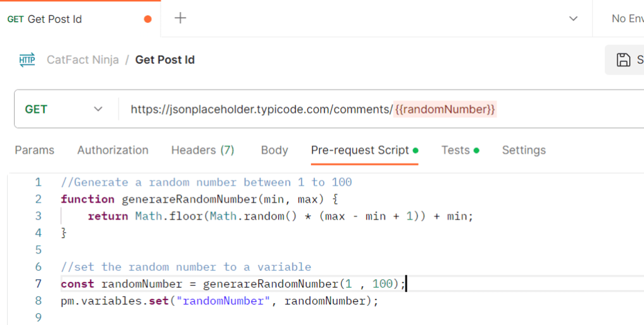Open a new request tab with plus icon
The width and height of the screenshot is (644, 325).
[180, 18]
